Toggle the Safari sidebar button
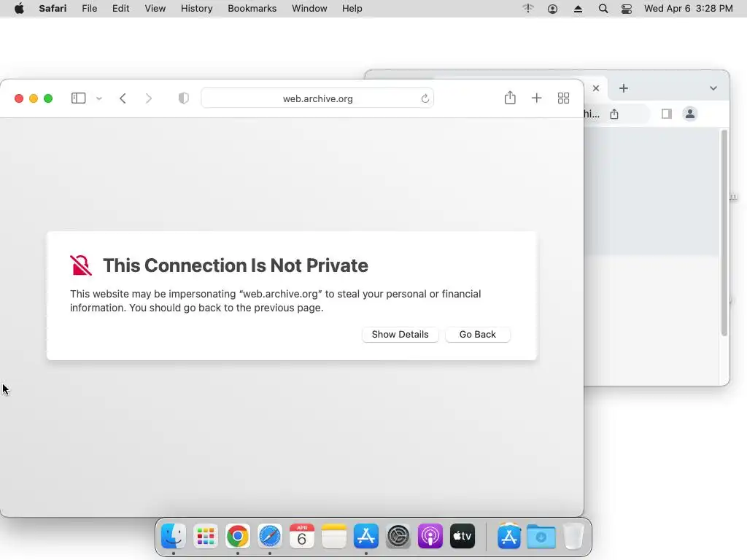The height and width of the screenshot is (560, 747). [78, 98]
